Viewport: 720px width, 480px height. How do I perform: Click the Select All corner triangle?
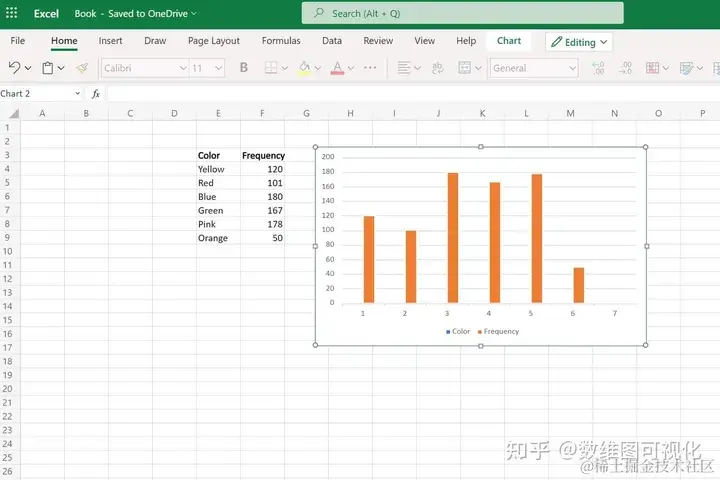tap(14, 113)
